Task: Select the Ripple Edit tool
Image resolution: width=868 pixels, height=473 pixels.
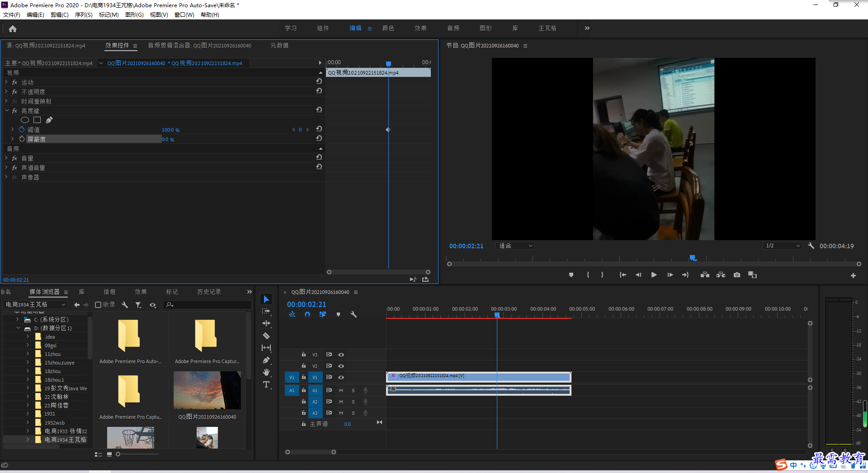Action: [266, 323]
